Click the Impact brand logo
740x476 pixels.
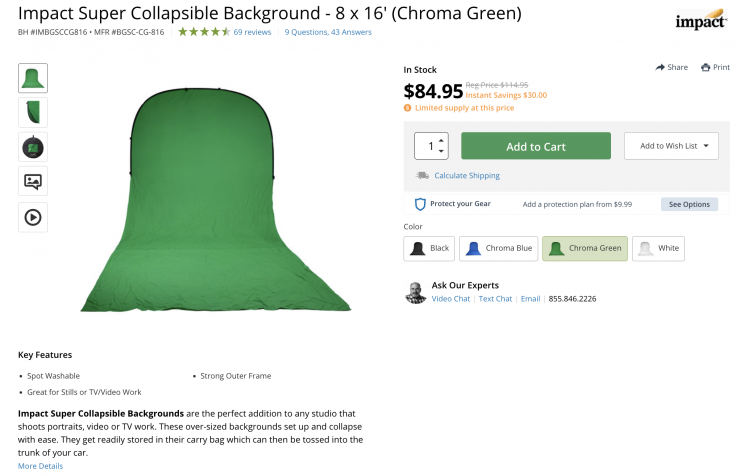pyautogui.click(x=700, y=21)
